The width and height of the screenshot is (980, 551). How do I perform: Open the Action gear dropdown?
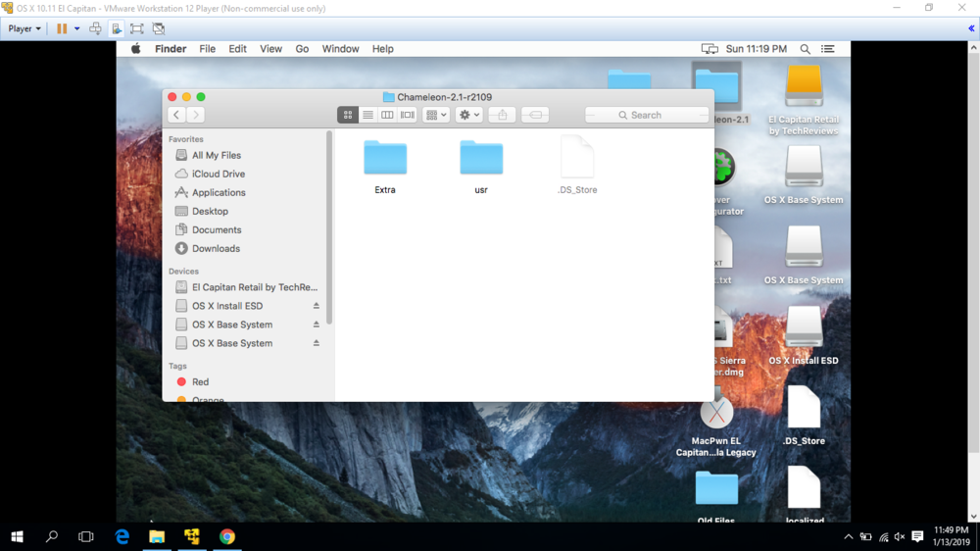tap(469, 115)
